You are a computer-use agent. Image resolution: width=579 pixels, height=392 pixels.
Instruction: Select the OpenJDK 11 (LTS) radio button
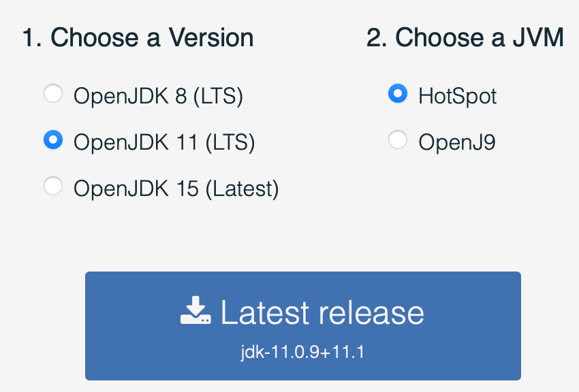[53, 141]
